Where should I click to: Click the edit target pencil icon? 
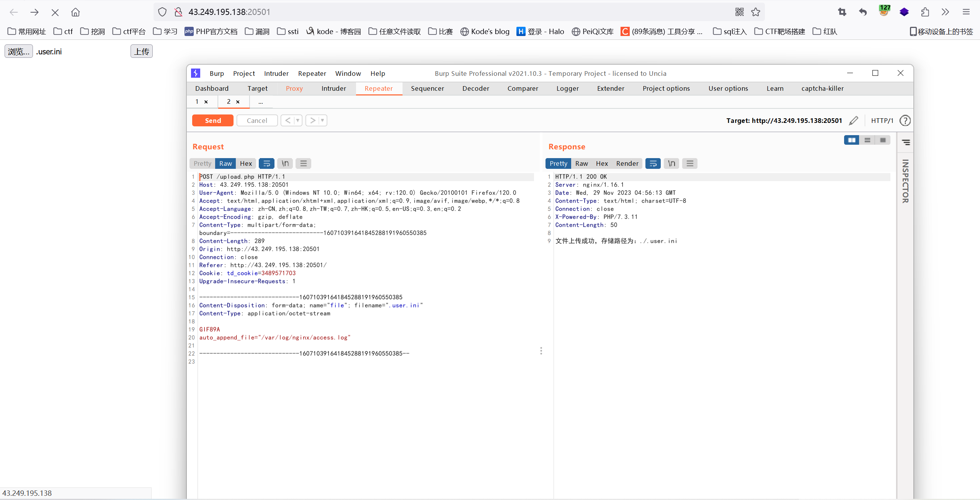pos(853,121)
